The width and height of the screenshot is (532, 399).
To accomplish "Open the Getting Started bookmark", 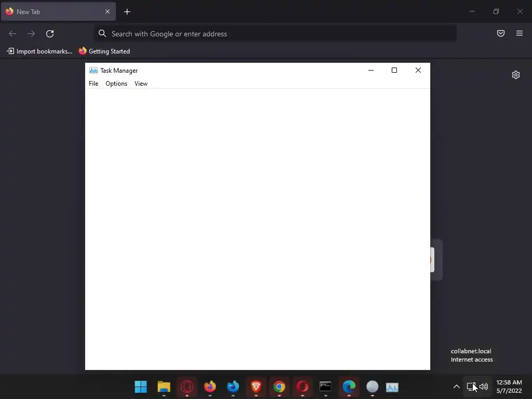I will point(104,51).
